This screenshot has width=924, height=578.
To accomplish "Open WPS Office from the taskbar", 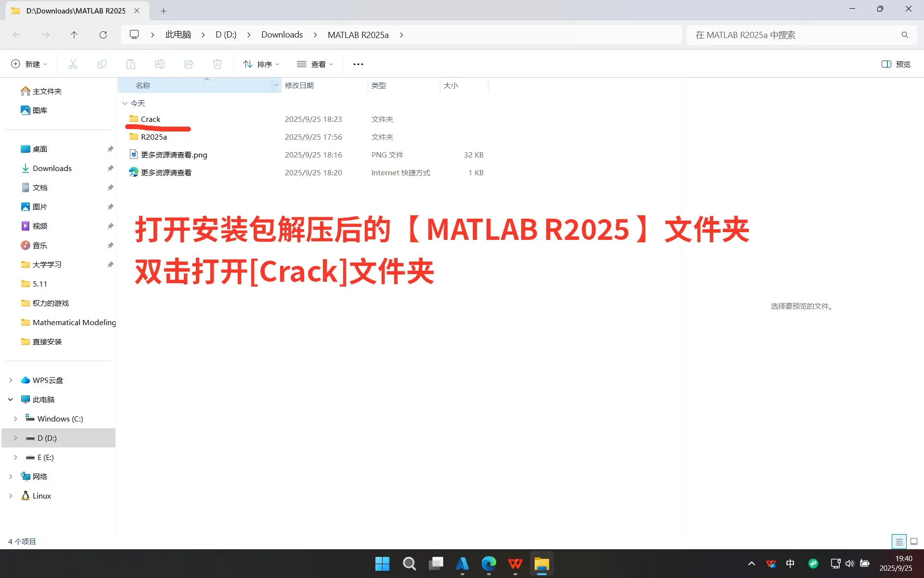I will pos(515,564).
